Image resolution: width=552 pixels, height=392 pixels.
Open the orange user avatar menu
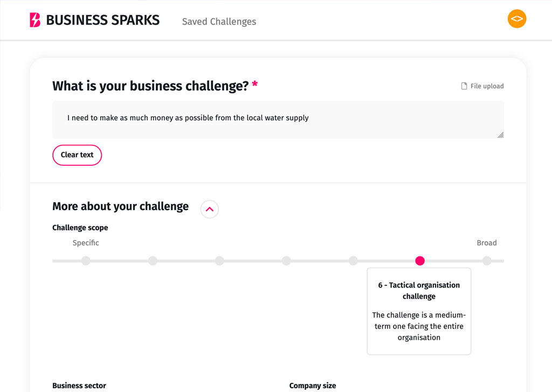tap(517, 19)
